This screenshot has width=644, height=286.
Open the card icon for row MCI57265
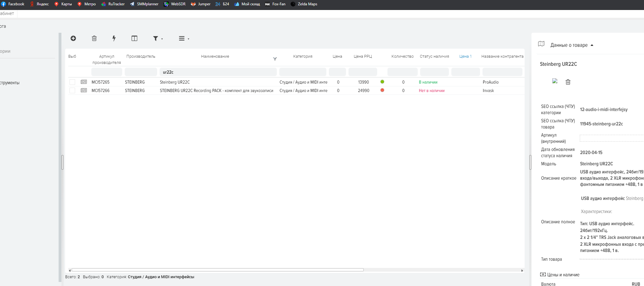pyautogui.click(x=84, y=82)
